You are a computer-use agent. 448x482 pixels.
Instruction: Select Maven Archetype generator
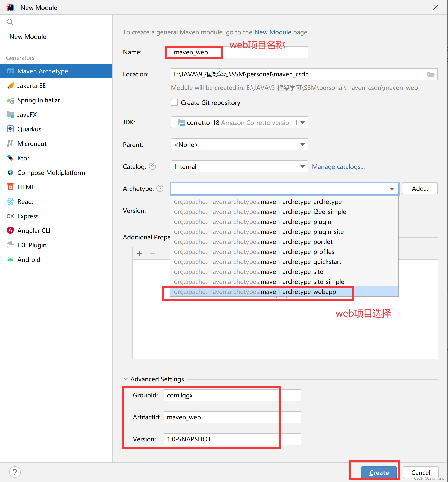point(56,71)
